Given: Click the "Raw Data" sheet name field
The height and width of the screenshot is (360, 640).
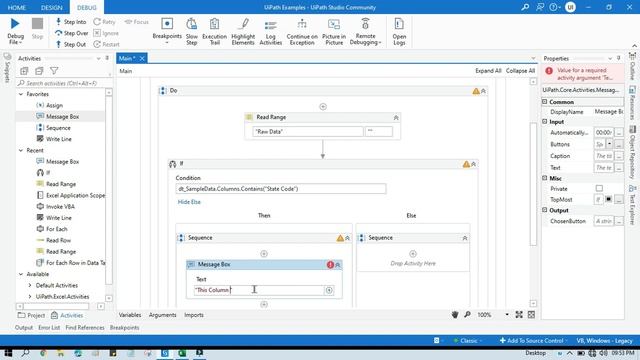Looking at the screenshot, I should [x=308, y=131].
